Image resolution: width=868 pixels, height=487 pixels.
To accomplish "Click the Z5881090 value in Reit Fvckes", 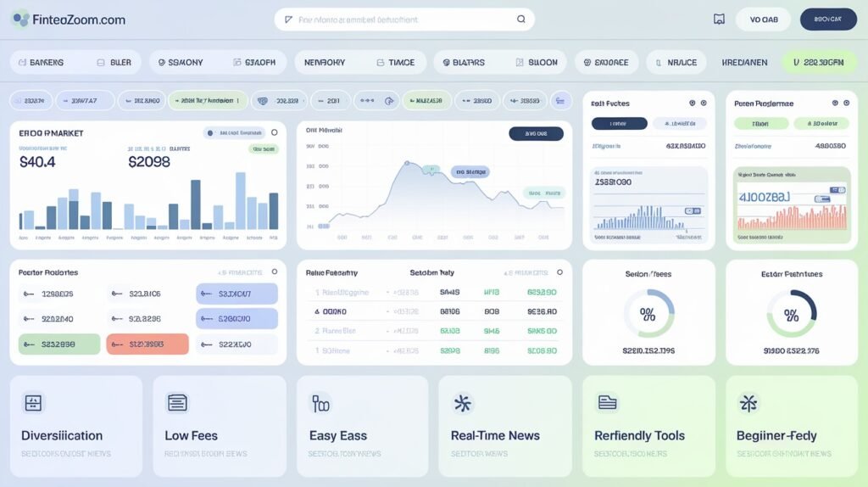I will [613, 182].
